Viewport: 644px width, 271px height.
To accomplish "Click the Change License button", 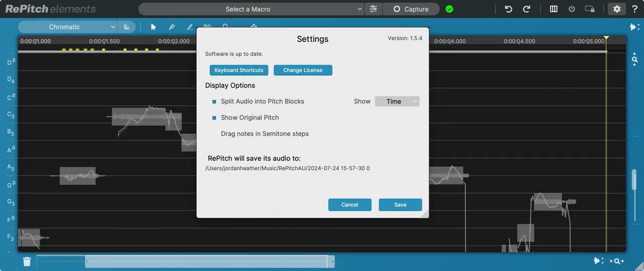I will [303, 70].
